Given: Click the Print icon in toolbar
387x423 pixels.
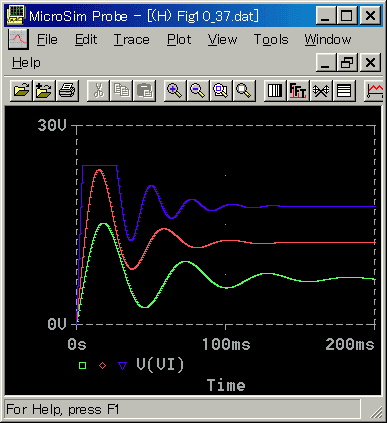Looking at the screenshot, I should pyautogui.click(x=67, y=90).
